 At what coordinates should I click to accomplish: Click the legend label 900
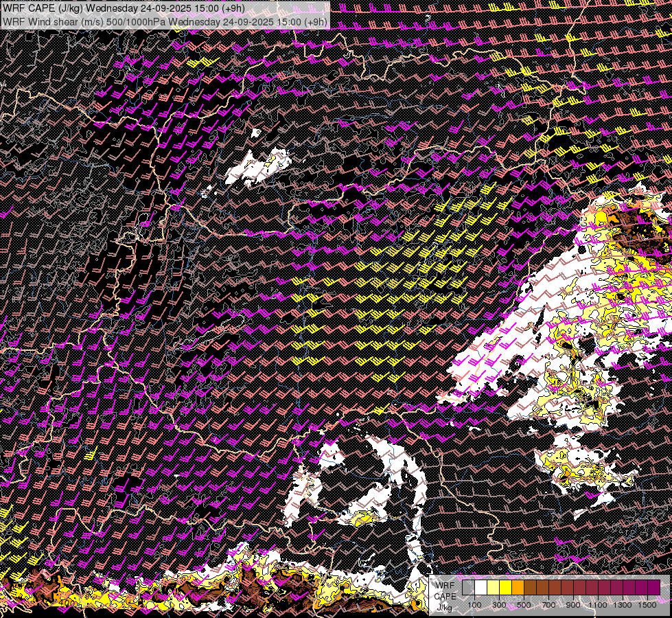[573, 605]
